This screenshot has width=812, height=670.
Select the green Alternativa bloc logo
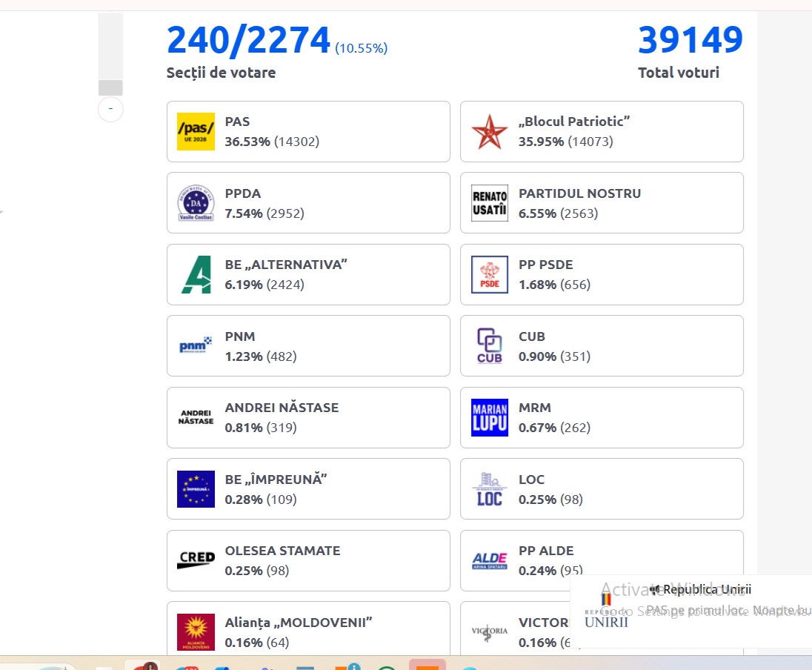coord(196,274)
